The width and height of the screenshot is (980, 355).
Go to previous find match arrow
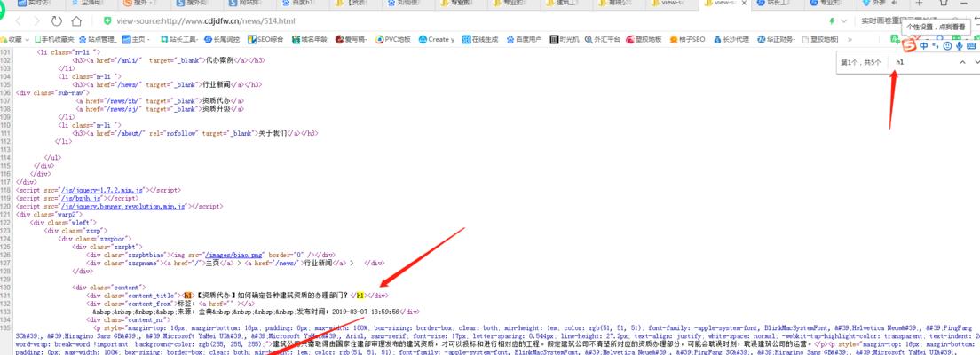[x=962, y=62]
